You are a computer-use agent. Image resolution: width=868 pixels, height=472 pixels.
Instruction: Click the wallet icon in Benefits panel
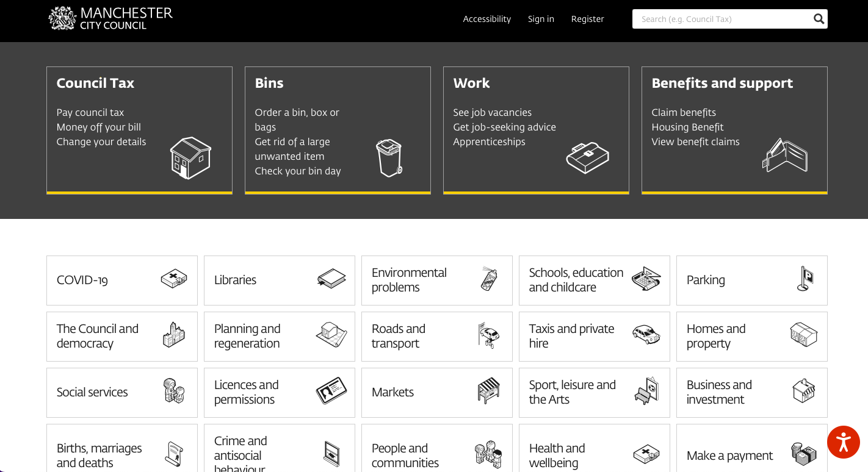(785, 156)
